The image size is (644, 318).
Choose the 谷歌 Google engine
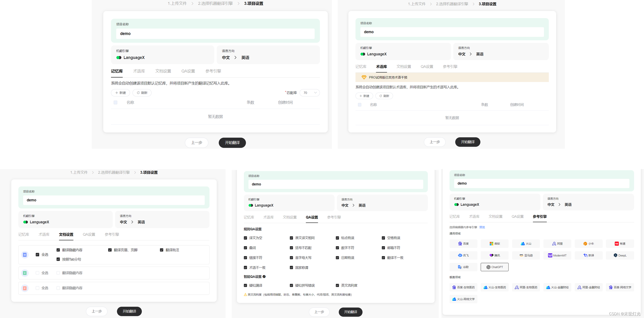463,267
